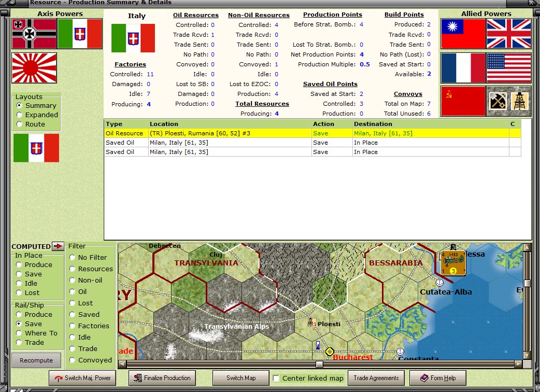Viewport: 540px width, 392px height.
Task: Select the United Kingdom flag
Action: point(509,34)
